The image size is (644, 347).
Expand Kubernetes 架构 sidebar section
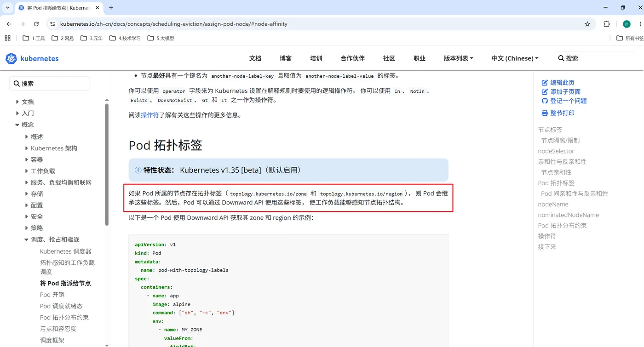click(27, 148)
